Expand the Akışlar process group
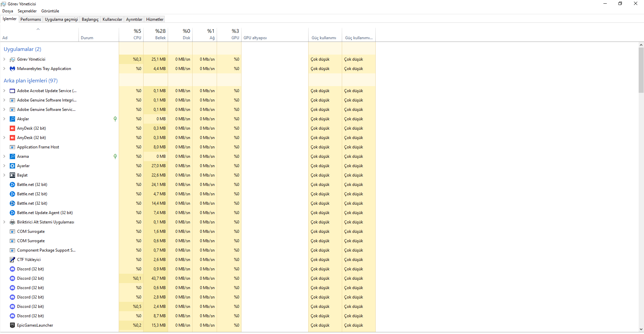 coord(4,119)
